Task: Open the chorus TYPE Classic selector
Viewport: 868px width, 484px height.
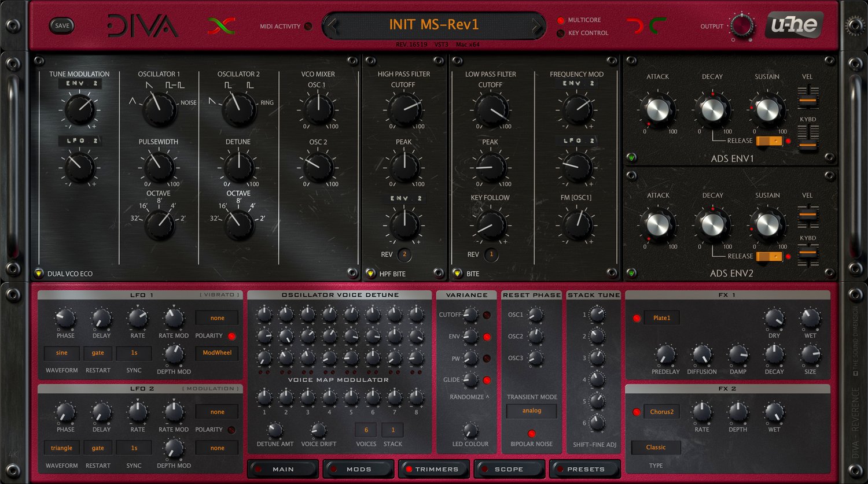Action: 656,448
